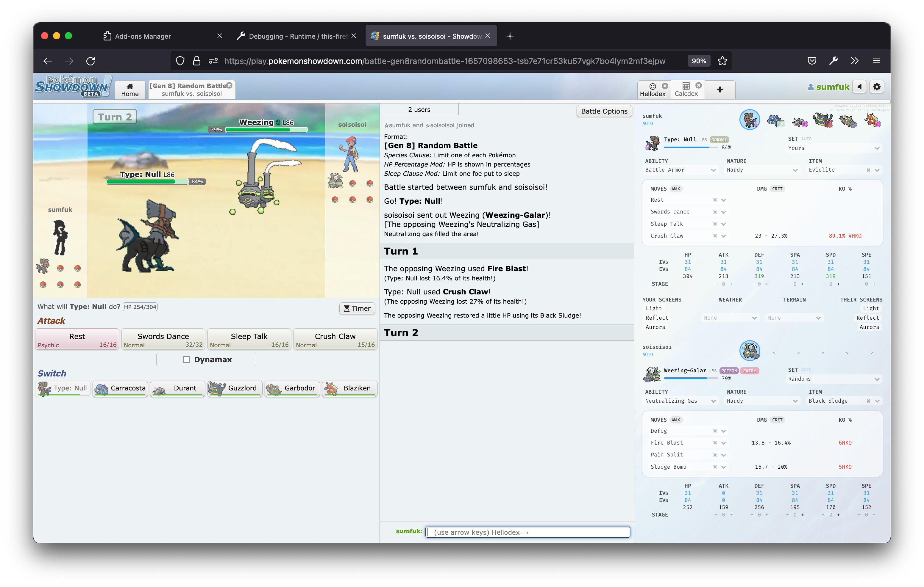This screenshot has height=587, width=924.
Task: Switch to the Add-ons Manager browser tab
Action: click(x=143, y=36)
